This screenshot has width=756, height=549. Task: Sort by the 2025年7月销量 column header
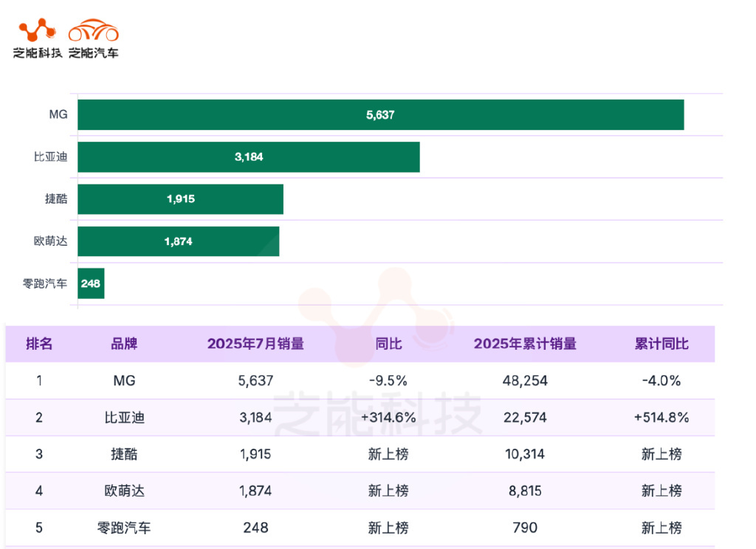point(255,344)
